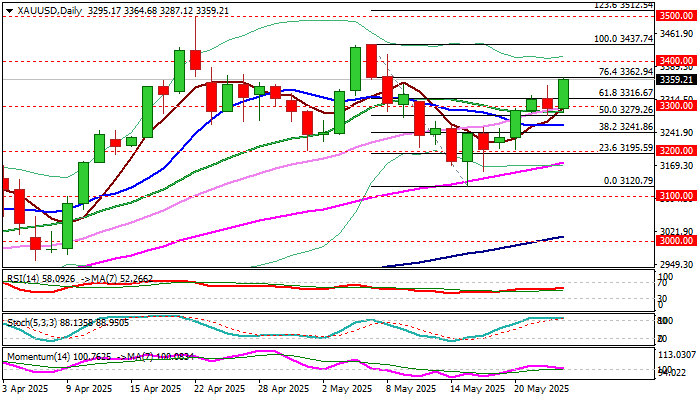The width and height of the screenshot is (700, 400).
Task: Click the 3500.00 red price label
Action: [x=676, y=16]
